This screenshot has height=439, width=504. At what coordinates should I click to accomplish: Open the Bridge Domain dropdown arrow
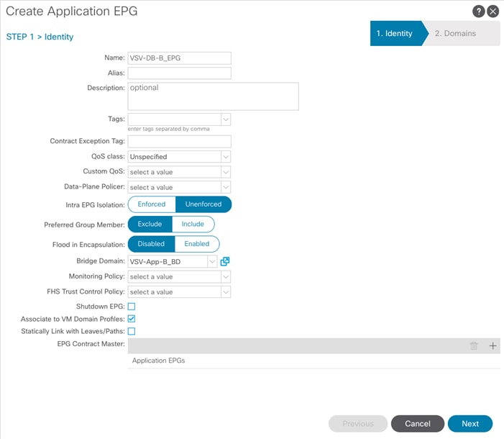212,262
